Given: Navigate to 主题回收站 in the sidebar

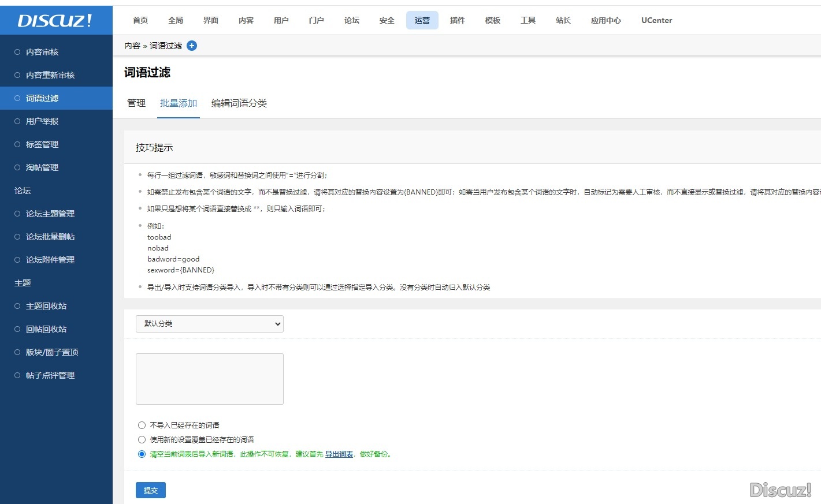Looking at the screenshot, I should 46,306.
